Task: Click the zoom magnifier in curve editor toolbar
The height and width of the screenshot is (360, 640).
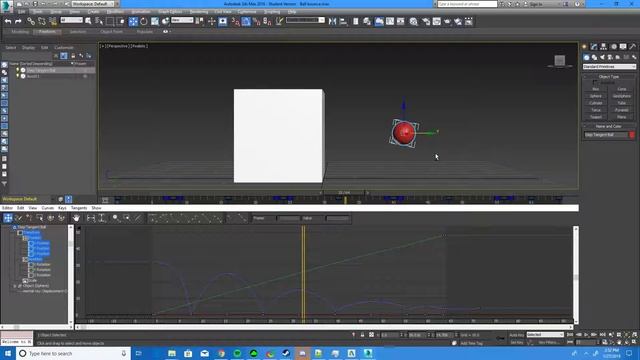Action: coord(116,218)
